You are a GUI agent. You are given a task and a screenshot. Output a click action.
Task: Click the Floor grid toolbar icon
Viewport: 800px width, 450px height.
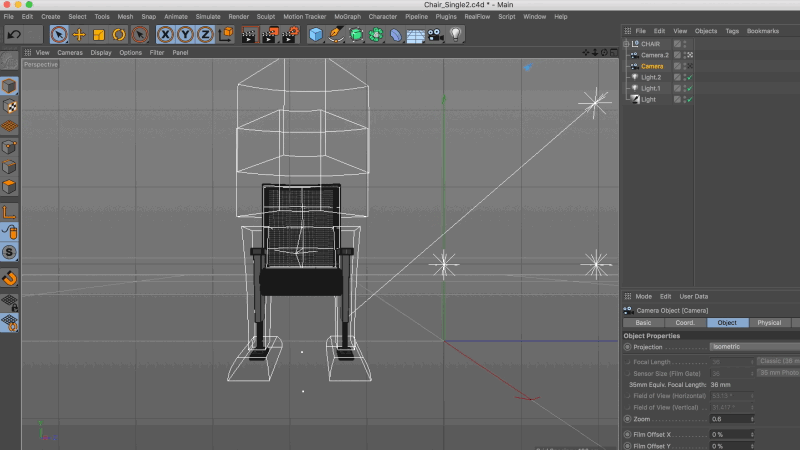[x=416, y=34]
